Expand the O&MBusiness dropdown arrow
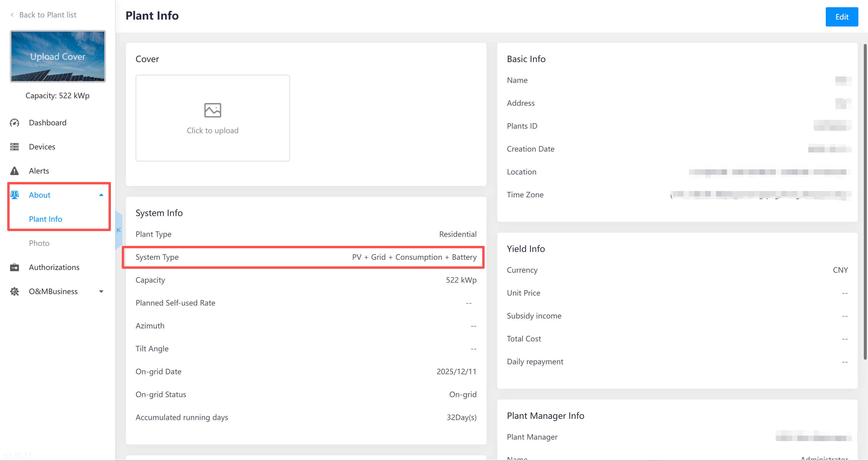868x461 pixels. 101,291
